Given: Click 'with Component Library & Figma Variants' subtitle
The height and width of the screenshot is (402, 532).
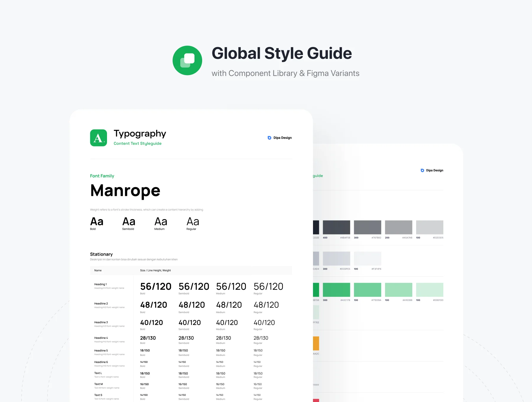Looking at the screenshot, I should pos(286,73).
